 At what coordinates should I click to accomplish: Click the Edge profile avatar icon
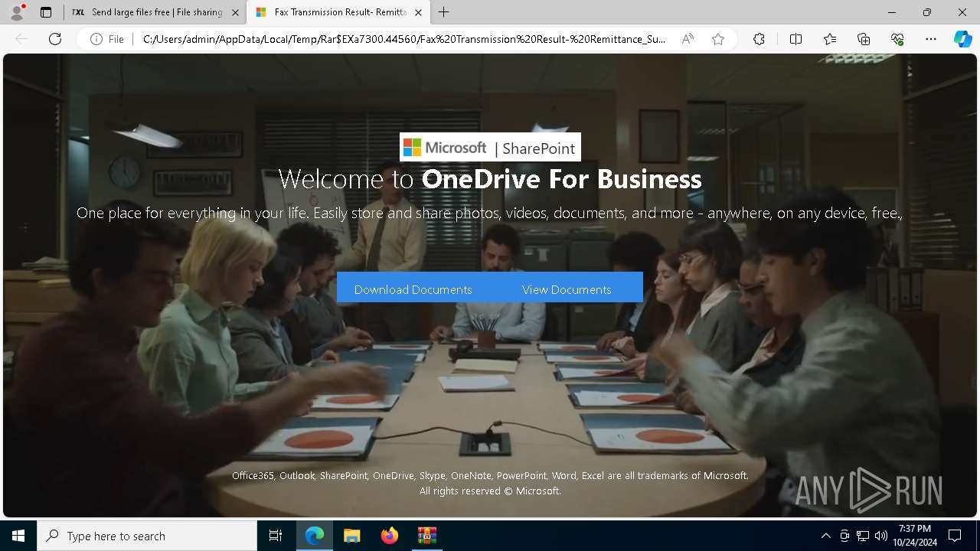click(17, 12)
